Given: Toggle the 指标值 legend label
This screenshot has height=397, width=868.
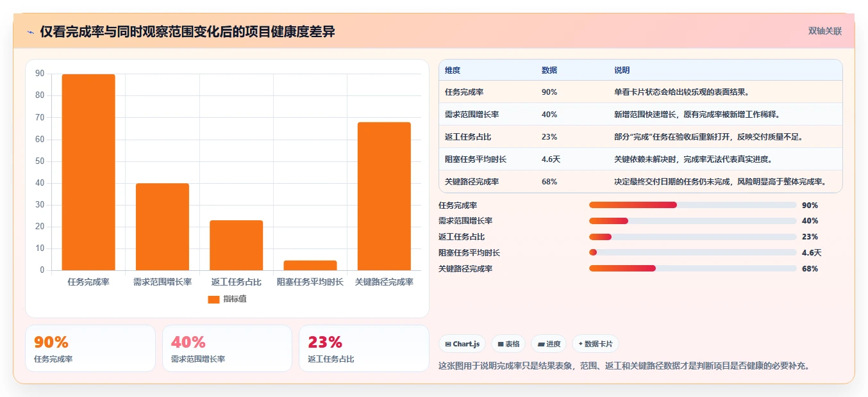Looking at the screenshot, I should [x=235, y=299].
